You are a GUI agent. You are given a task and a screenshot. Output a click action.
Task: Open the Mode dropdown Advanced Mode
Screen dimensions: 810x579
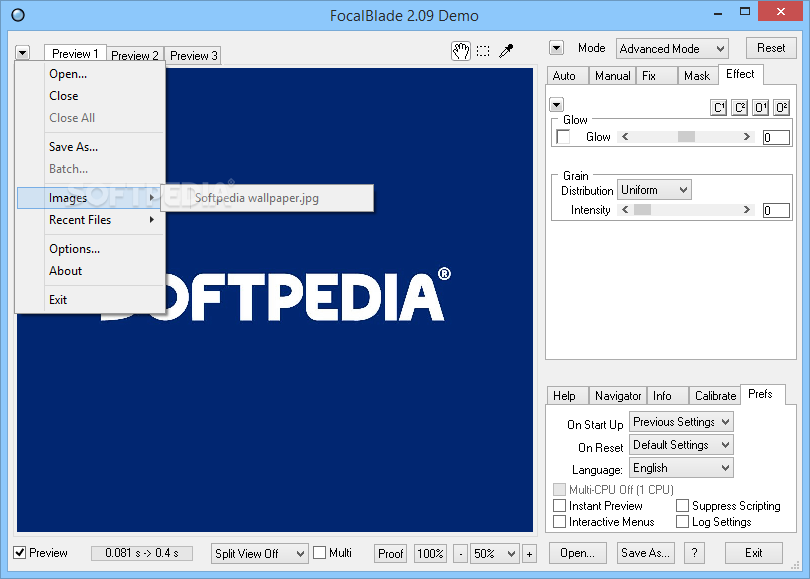pos(672,49)
